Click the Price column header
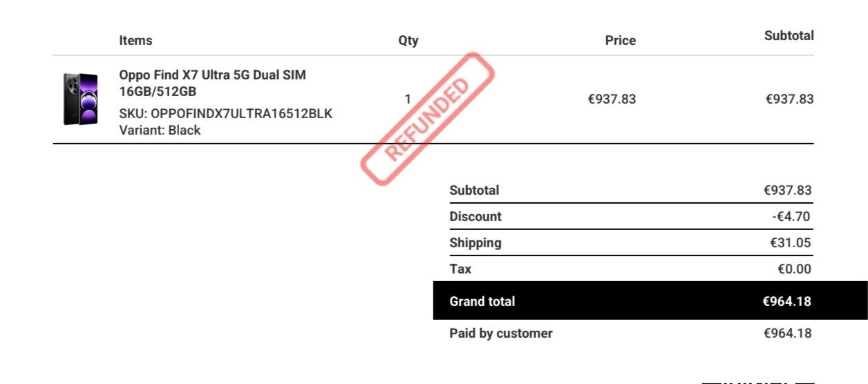Screen dimensions: 868x384 click(x=620, y=41)
